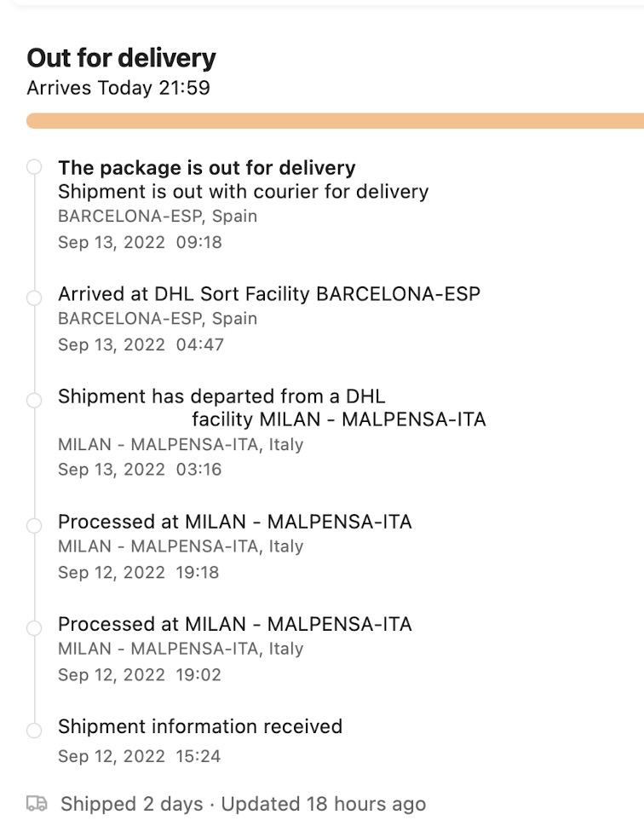The image size is (644, 832).
Task: Click the Out for delivery heading
Action: pos(121,58)
